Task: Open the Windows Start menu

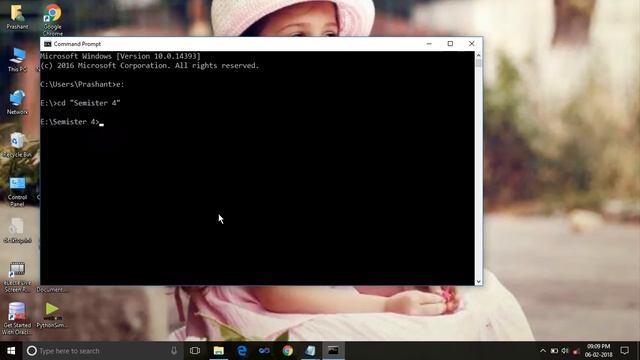Action: coord(11,351)
